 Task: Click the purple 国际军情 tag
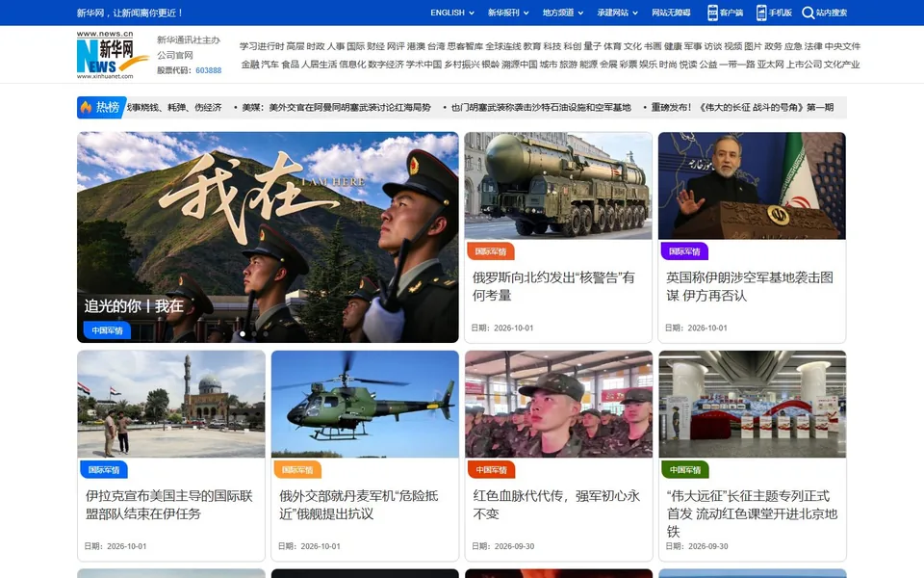click(684, 251)
